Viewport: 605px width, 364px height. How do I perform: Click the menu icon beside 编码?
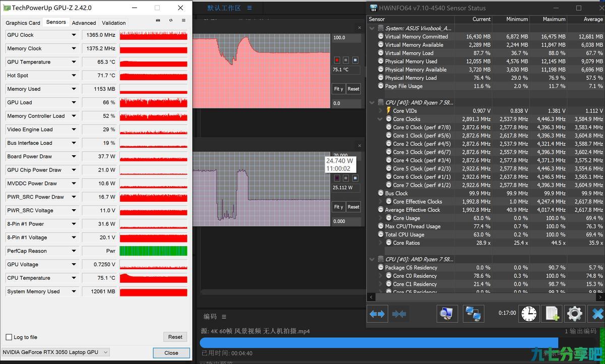224,317
